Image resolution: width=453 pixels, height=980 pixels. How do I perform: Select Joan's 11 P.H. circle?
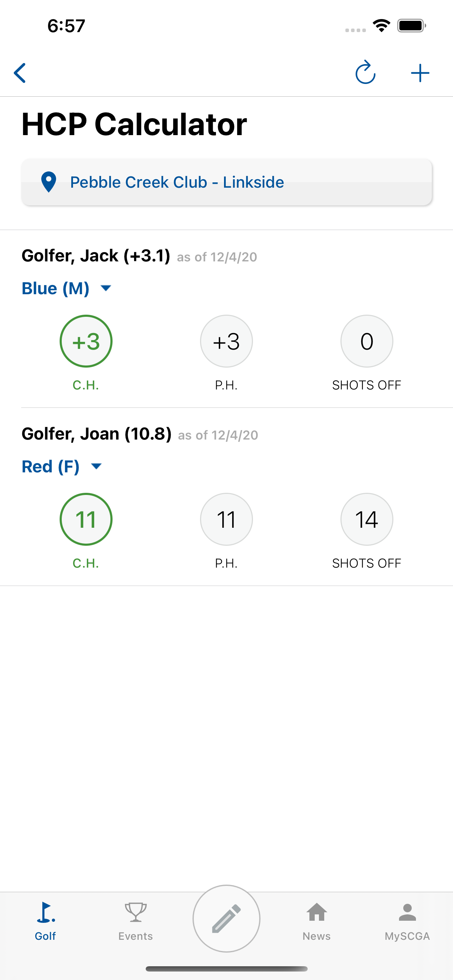226,519
